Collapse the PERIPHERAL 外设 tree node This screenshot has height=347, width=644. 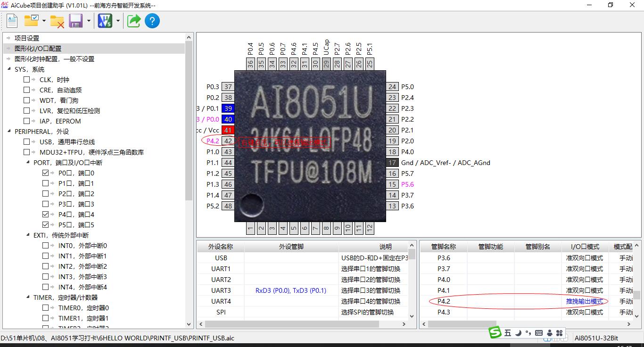[9, 132]
